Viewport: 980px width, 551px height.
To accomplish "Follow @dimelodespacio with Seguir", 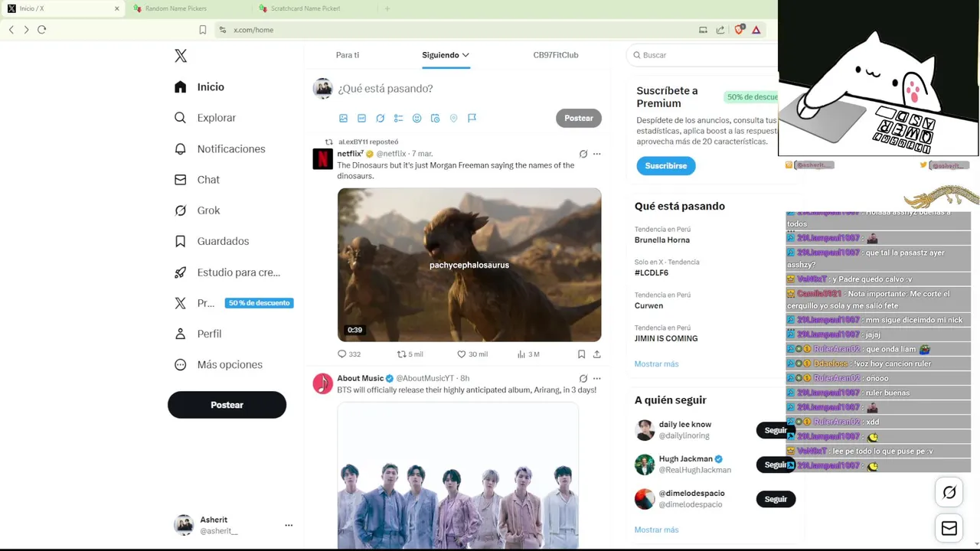I will [776, 499].
